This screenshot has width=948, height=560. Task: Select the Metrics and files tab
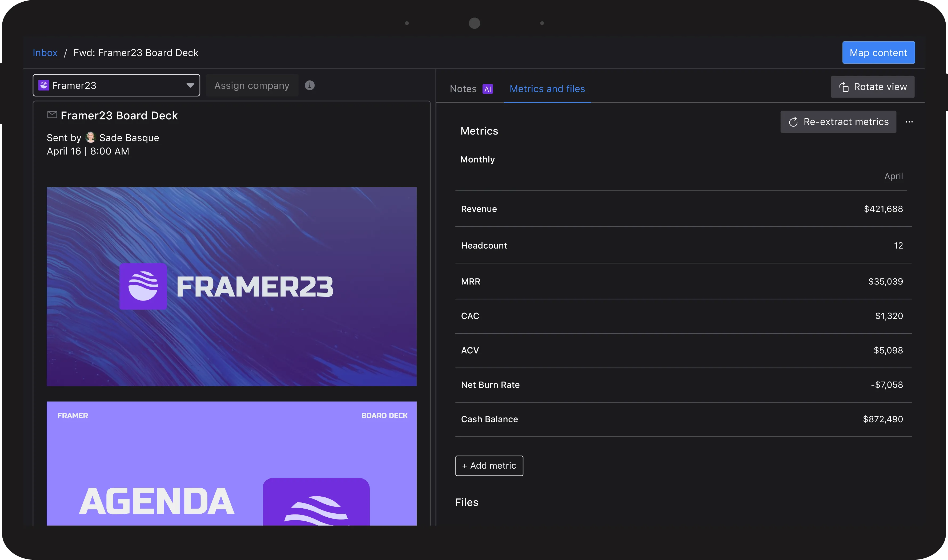tap(547, 89)
